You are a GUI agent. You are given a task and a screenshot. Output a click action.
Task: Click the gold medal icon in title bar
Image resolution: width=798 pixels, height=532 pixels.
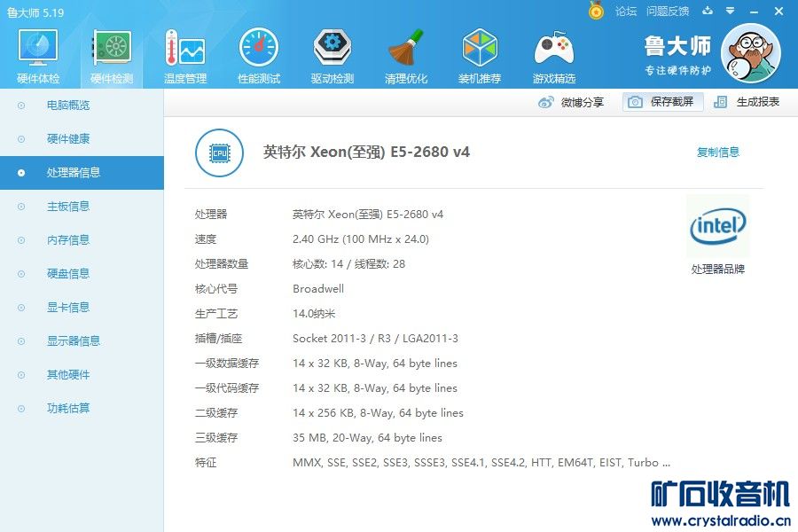(596, 10)
